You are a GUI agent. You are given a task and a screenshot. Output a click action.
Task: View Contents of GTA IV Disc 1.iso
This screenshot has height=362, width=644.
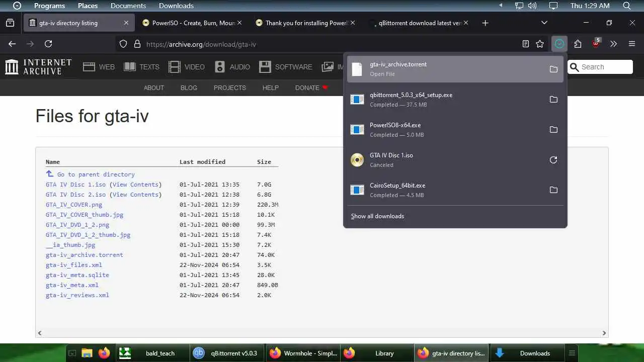pyautogui.click(x=135, y=185)
